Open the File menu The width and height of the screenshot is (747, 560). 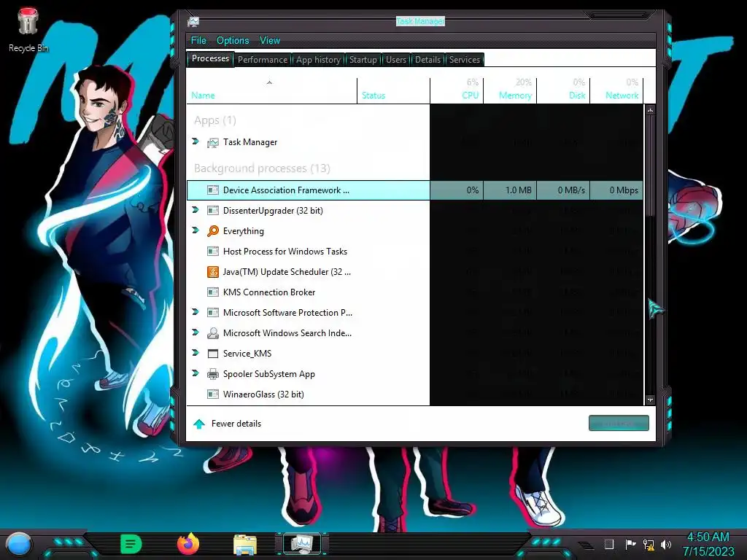click(198, 41)
